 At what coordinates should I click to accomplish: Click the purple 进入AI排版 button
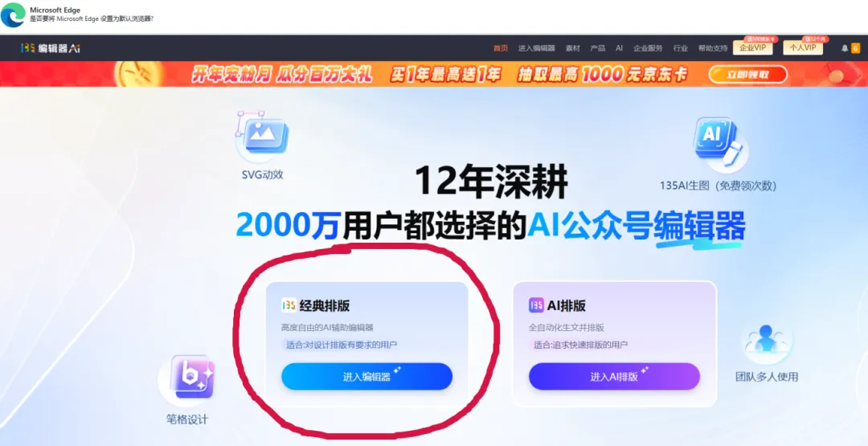(614, 377)
